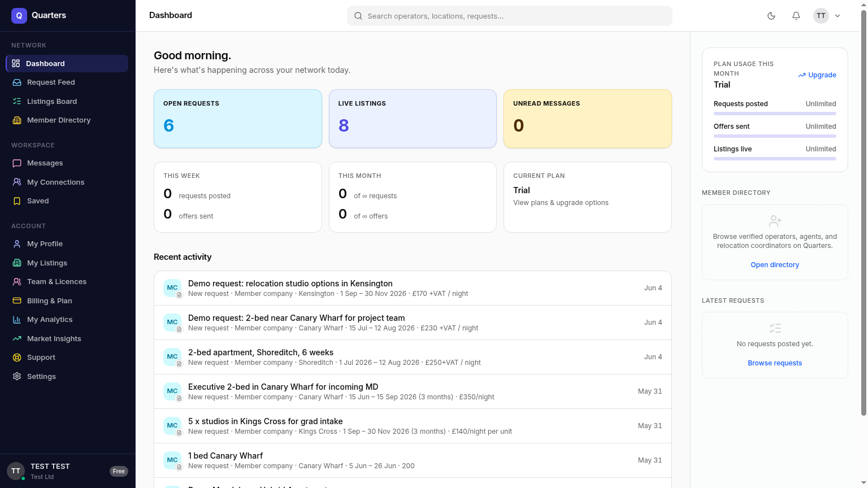Click the Settings gear icon
This screenshot has width=868, height=488.
[17, 377]
